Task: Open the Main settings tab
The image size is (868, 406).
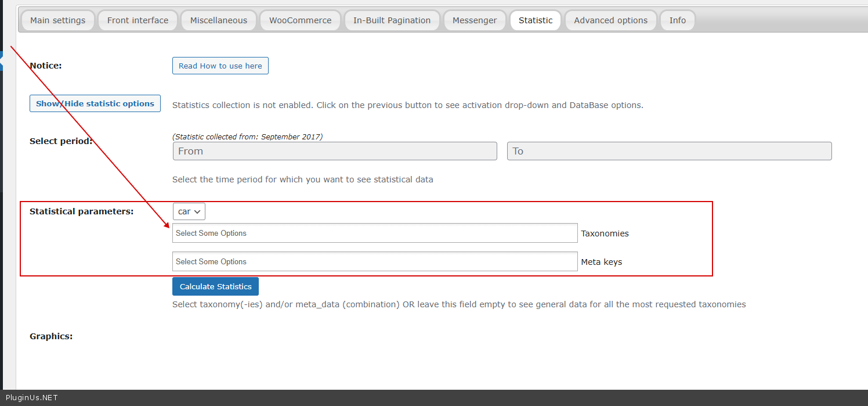Action: [57, 20]
